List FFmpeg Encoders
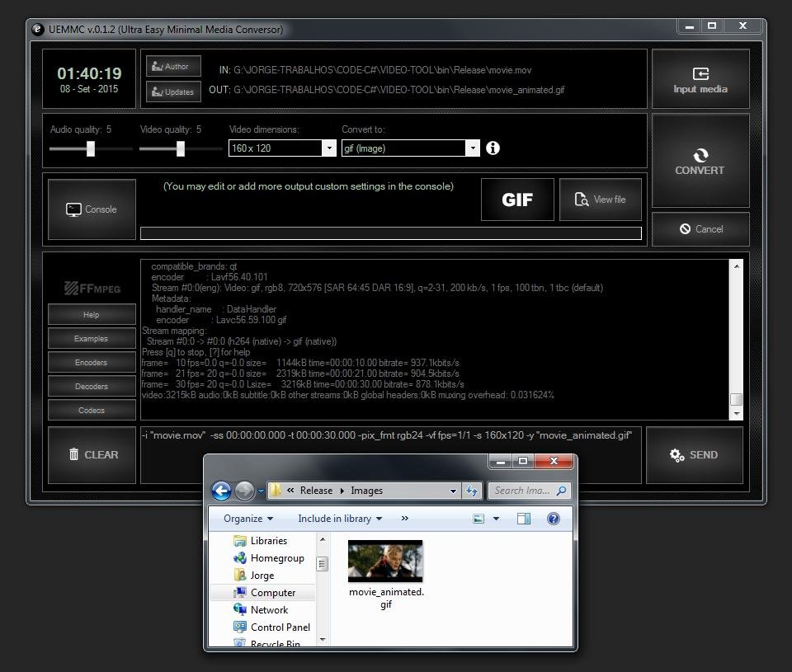This screenshot has height=672, width=792. click(x=92, y=363)
